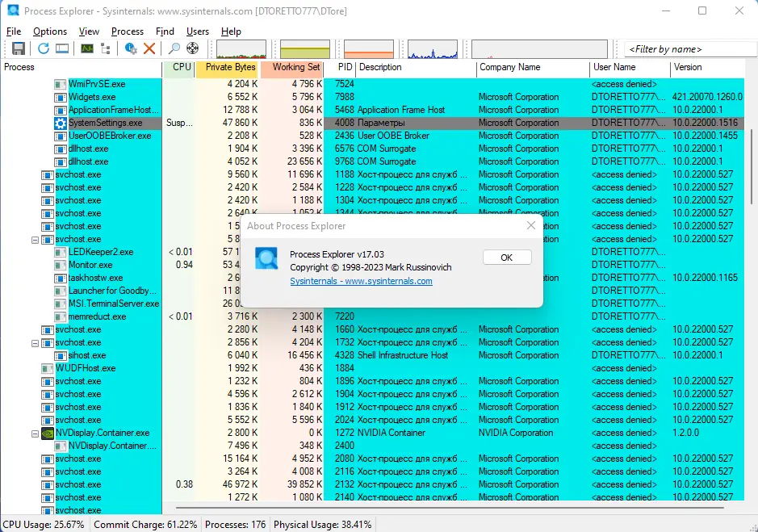The height and width of the screenshot is (532, 758).
Task: Open the Options menu
Action: point(50,31)
